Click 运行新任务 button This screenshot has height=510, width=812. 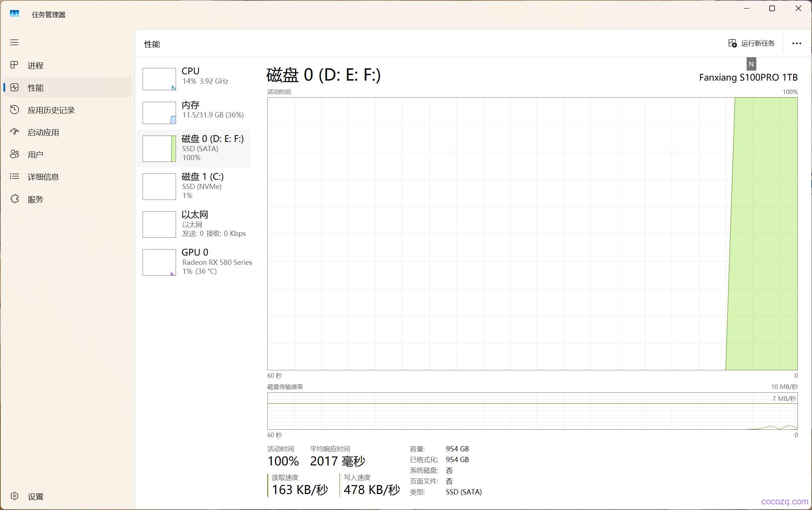[x=751, y=43]
